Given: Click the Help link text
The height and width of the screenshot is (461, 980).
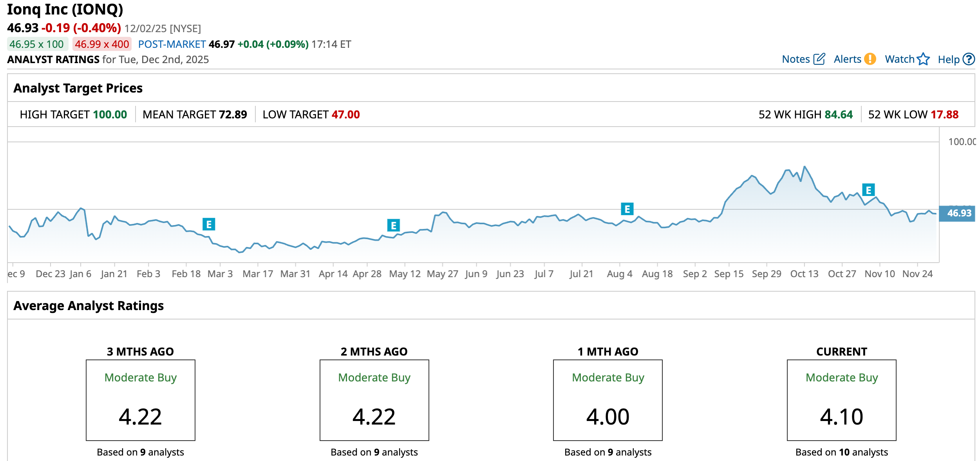Looking at the screenshot, I should coord(948,60).
